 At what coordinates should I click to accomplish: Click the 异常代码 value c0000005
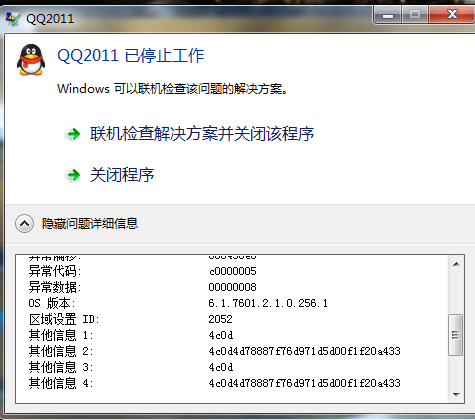point(233,271)
